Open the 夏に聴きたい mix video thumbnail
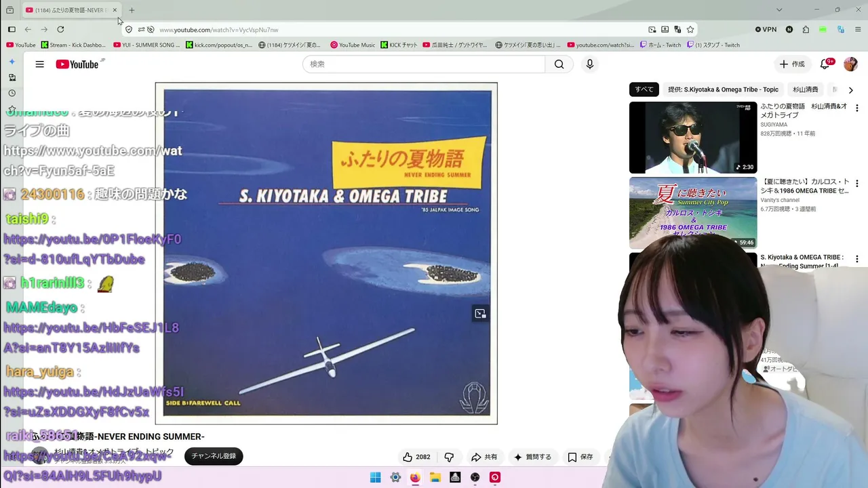This screenshot has height=488, width=868. [693, 213]
